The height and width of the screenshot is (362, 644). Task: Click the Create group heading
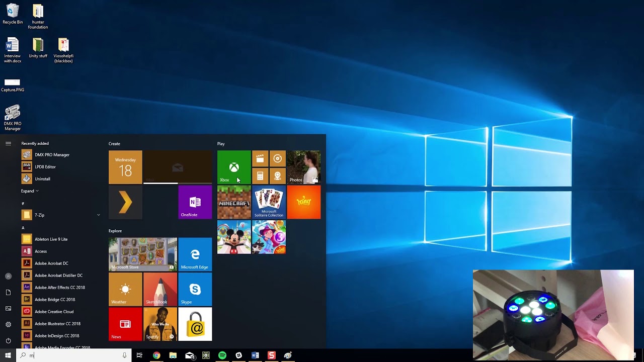coord(114,144)
